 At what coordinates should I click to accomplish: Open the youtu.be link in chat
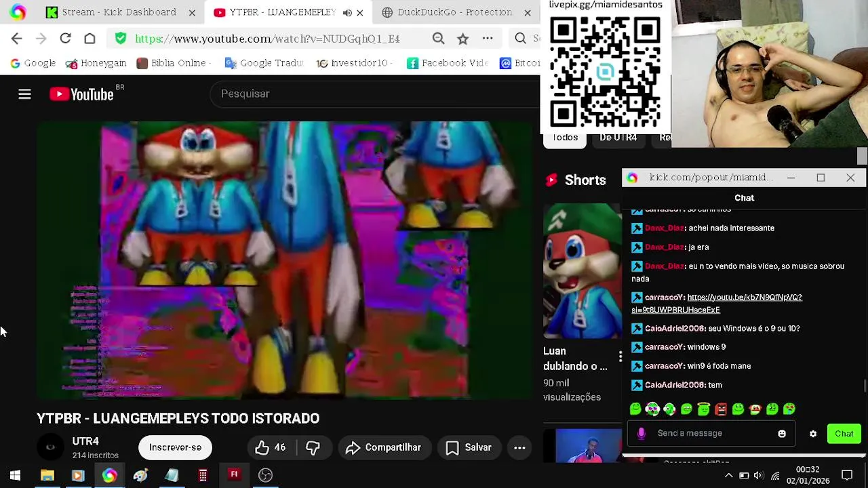click(717, 304)
